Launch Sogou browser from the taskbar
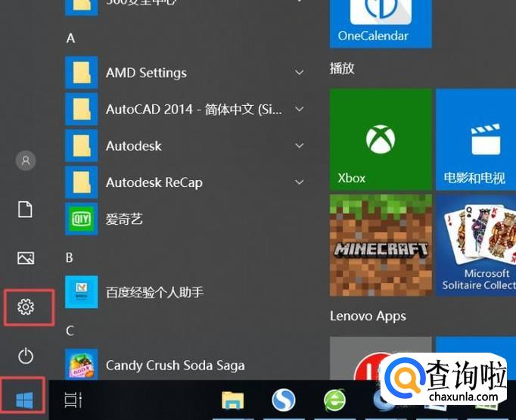This screenshot has height=420, width=516. 284,400
